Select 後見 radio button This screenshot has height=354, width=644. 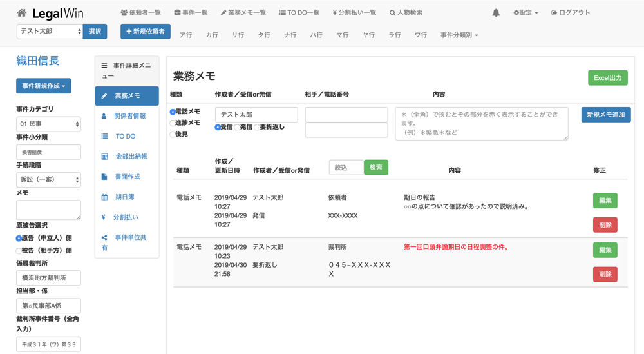(x=173, y=134)
